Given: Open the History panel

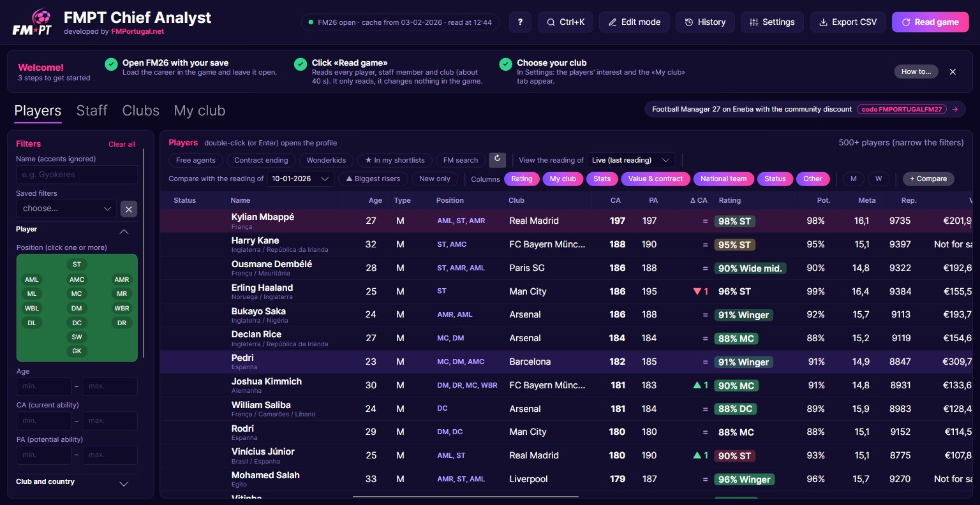Looking at the screenshot, I should (705, 22).
